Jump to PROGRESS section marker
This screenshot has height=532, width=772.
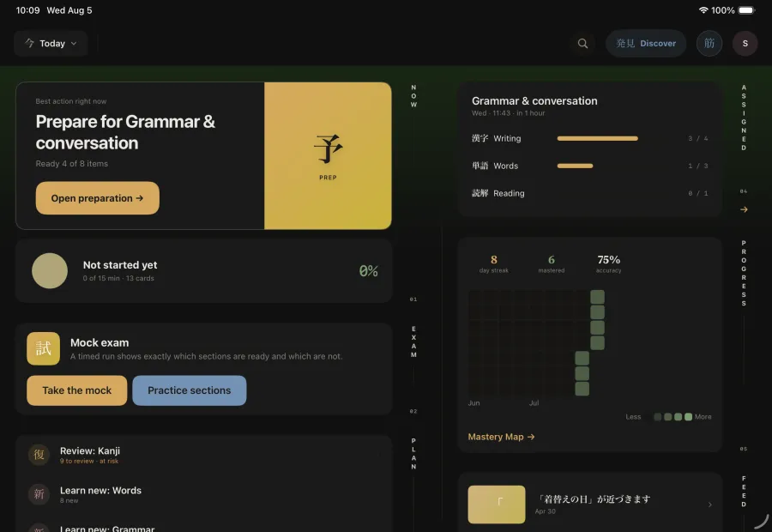(x=744, y=274)
